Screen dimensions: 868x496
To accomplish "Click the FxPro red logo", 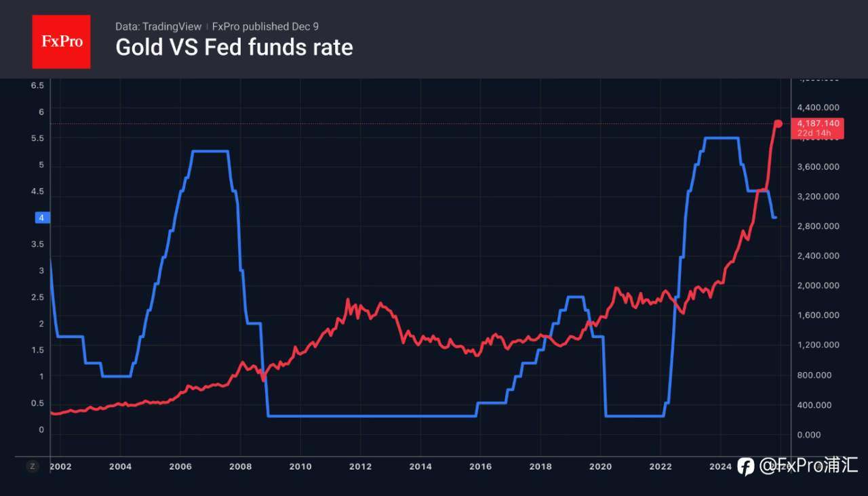I will point(61,41).
